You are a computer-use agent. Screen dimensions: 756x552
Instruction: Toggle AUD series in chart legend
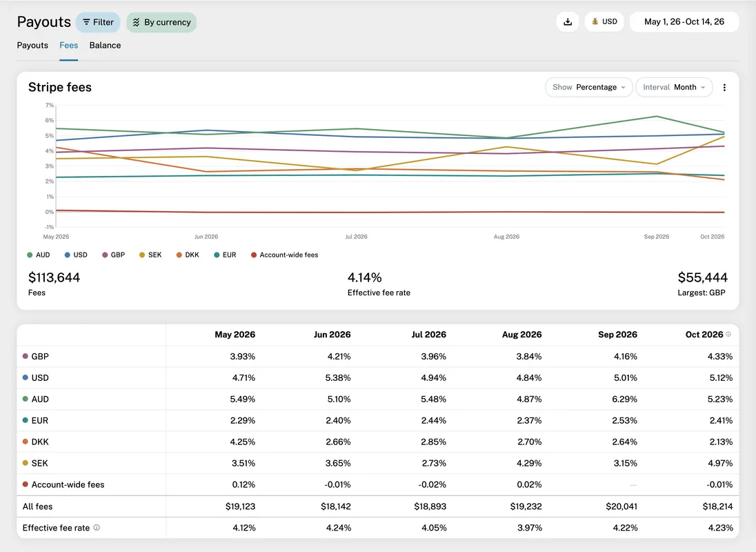[x=39, y=255]
